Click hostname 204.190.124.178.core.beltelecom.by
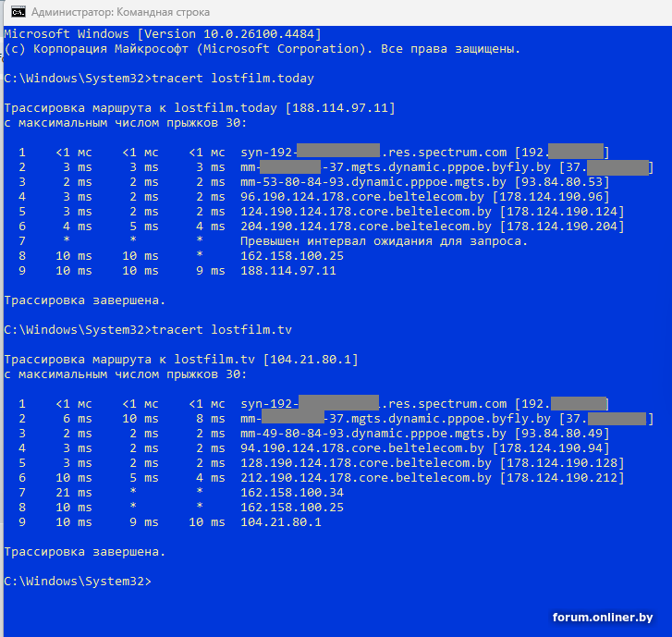 tap(365, 227)
